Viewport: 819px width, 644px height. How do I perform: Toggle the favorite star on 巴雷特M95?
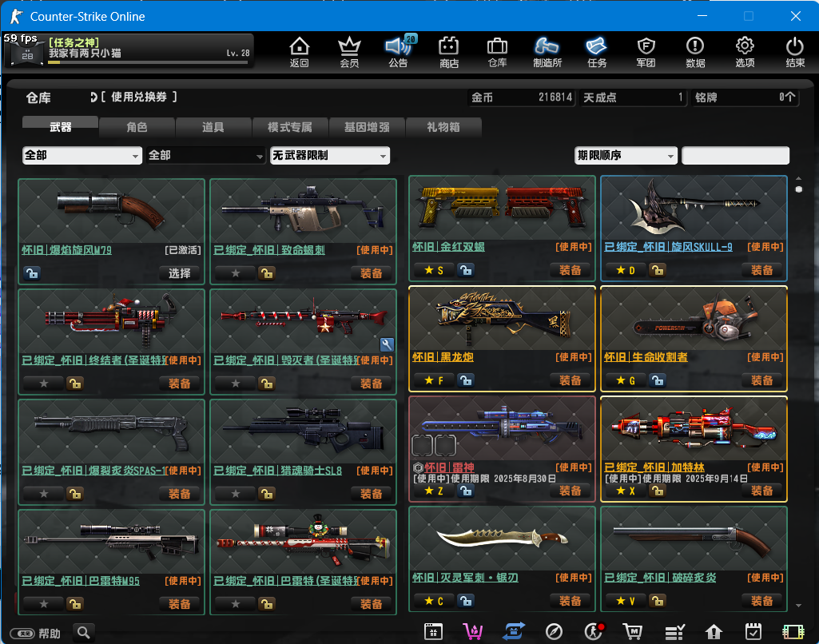[44, 604]
